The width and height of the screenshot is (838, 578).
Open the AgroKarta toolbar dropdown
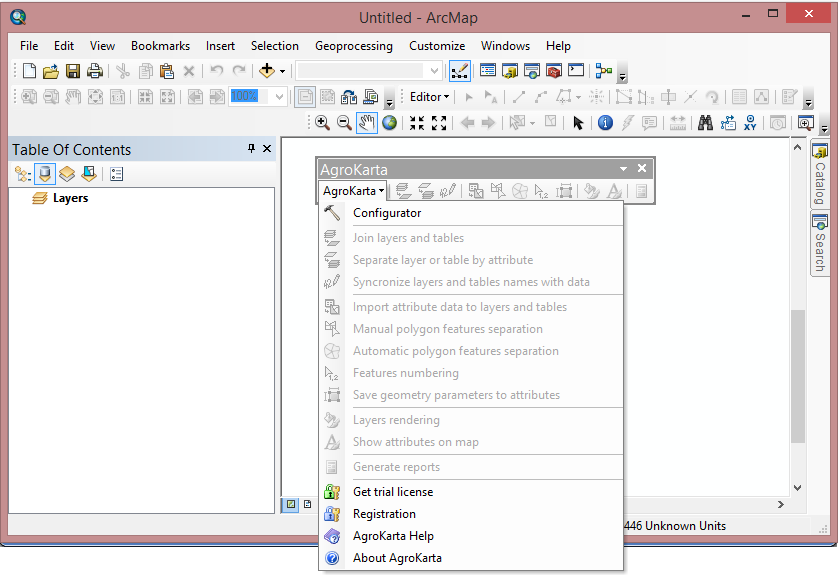click(x=352, y=190)
